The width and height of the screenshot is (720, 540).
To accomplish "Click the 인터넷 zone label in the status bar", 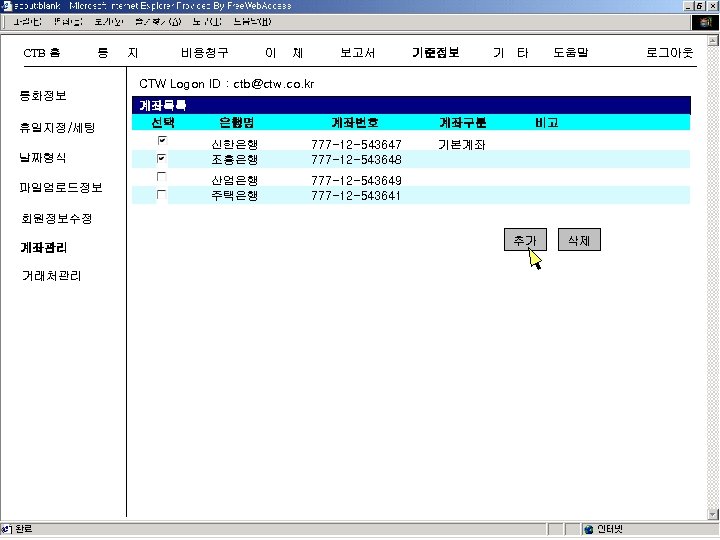I will pos(610,529).
